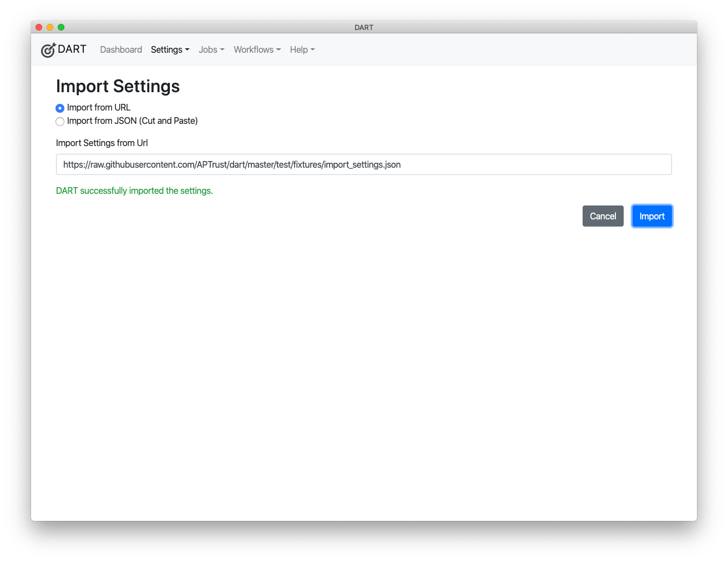
Task: Click the Help caret arrow
Action: tap(313, 51)
